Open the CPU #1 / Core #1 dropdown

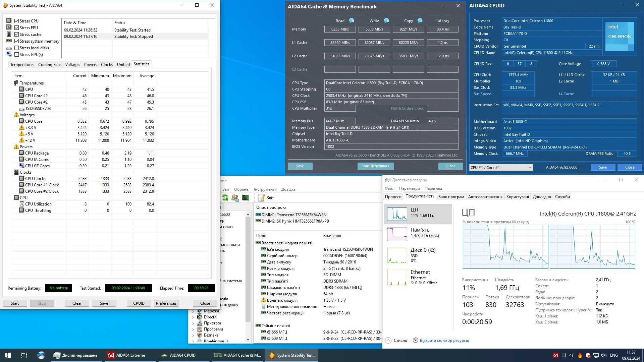pyautogui.click(x=501, y=168)
